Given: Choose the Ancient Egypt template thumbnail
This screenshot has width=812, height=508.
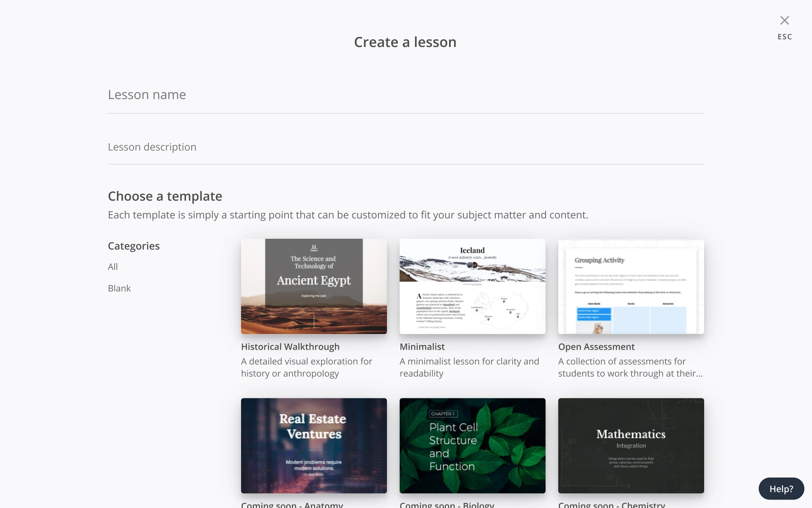Looking at the screenshot, I should coord(314,286).
